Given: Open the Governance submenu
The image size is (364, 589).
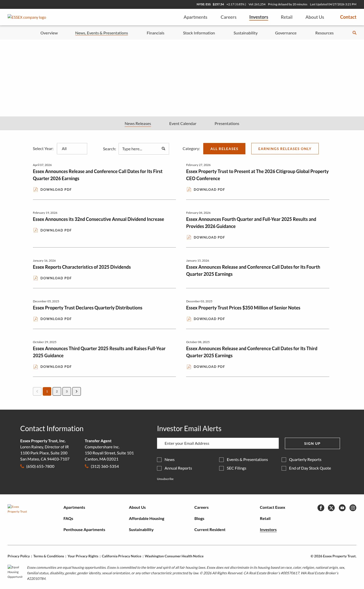Looking at the screenshot, I should pyautogui.click(x=286, y=33).
